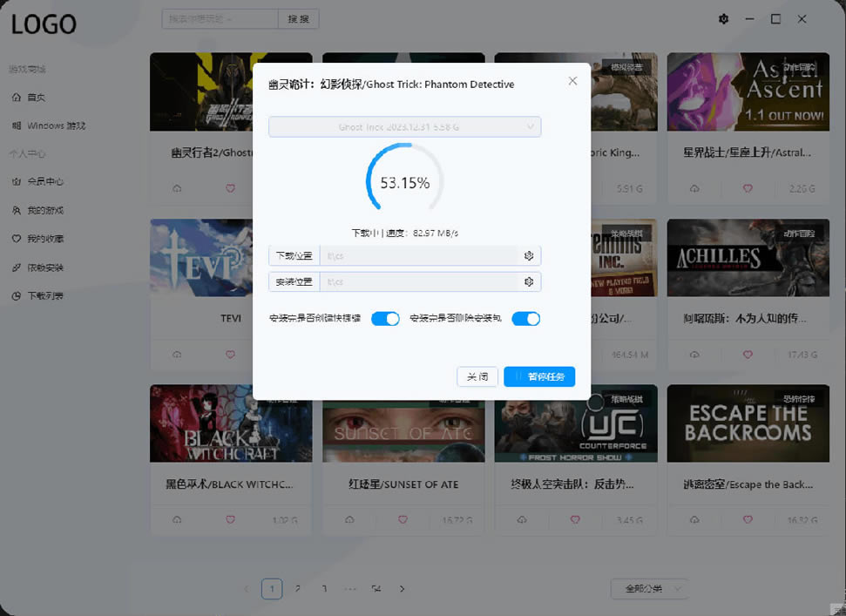Click download icon on Black Witchcraft card
Viewport: 846px width, 616px height.
(177, 519)
